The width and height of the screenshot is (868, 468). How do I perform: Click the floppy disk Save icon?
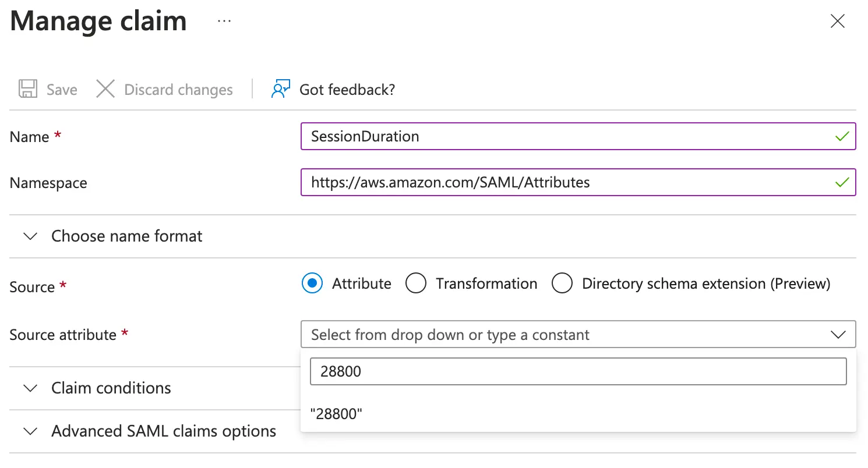28,89
